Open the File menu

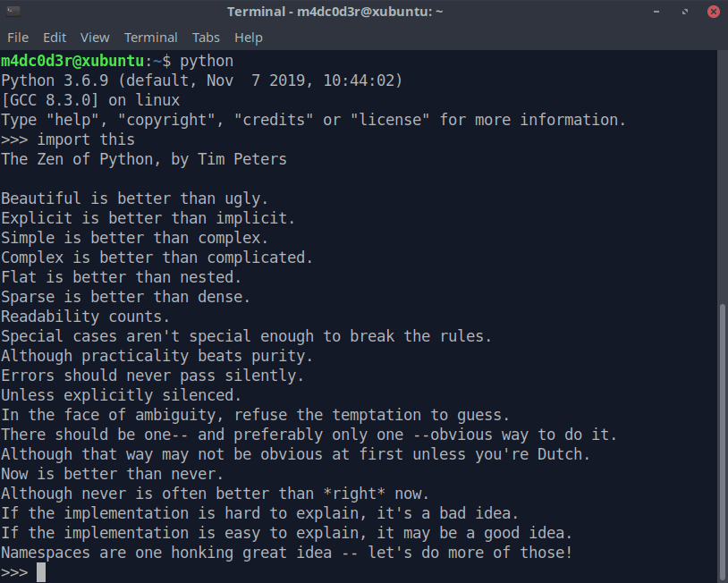(x=18, y=38)
